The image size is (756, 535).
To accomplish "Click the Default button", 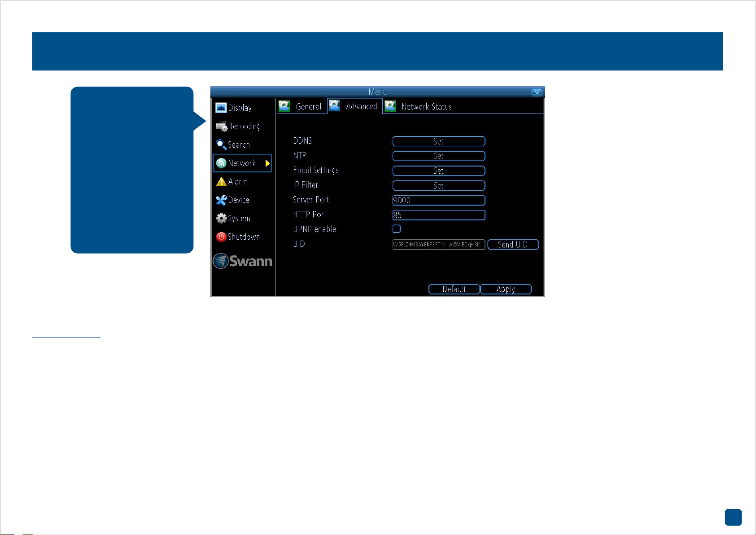I will 454,289.
